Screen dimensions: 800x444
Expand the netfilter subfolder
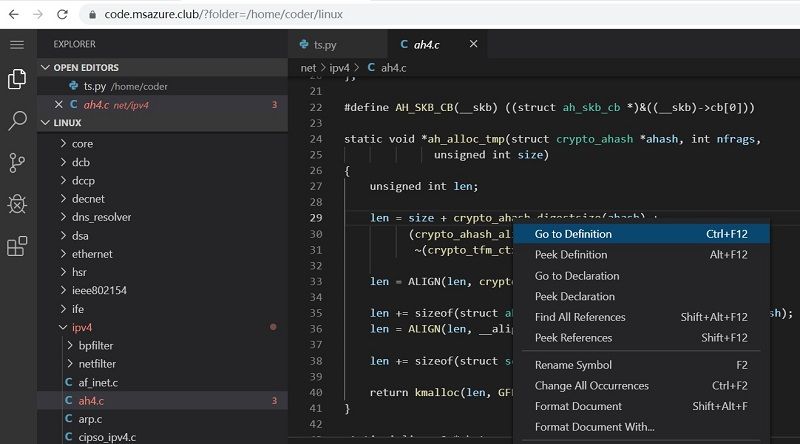click(70, 364)
